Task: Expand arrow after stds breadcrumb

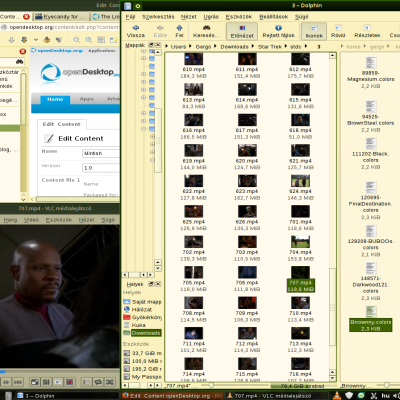Action: (x=306, y=46)
